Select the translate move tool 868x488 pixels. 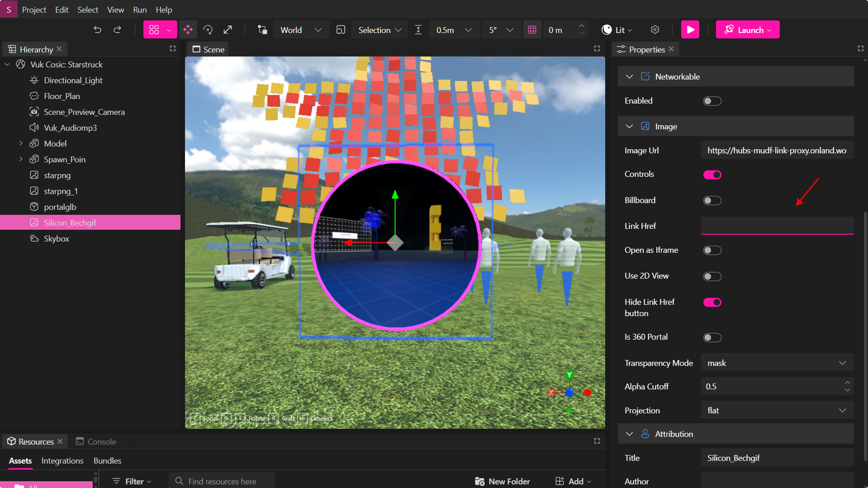pos(188,30)
